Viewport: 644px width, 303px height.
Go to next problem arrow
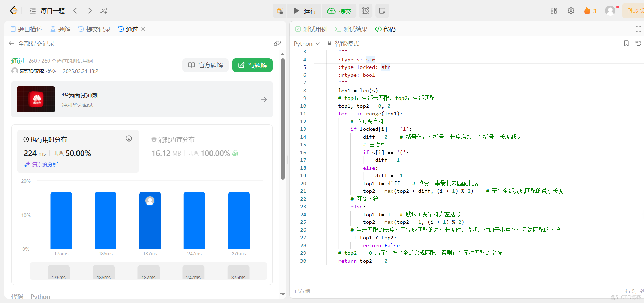pyautogui.click(x=90, y=11)
